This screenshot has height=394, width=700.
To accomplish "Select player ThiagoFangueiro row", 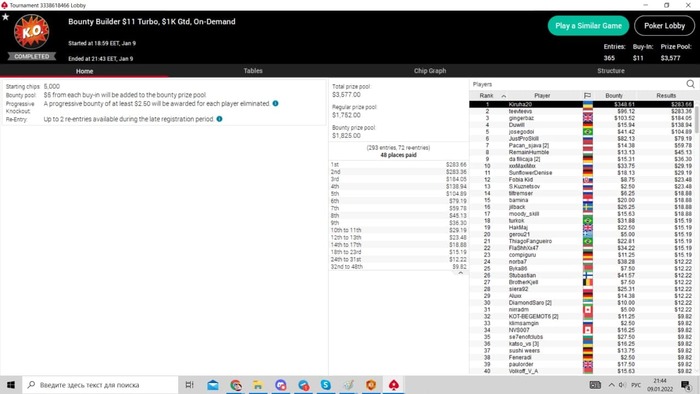I will [x=582, y=241].
